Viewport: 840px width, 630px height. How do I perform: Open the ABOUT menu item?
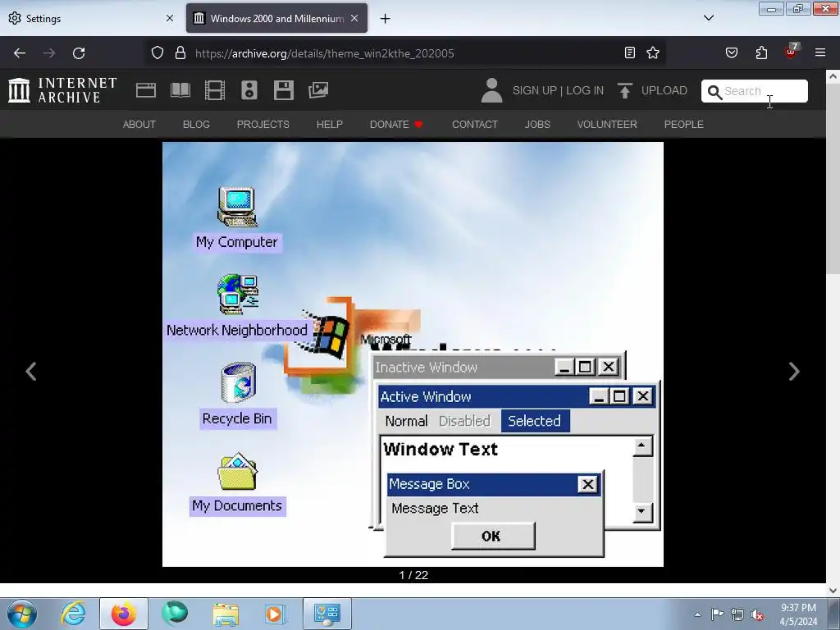pyautogui.click(x=139, y=125)
